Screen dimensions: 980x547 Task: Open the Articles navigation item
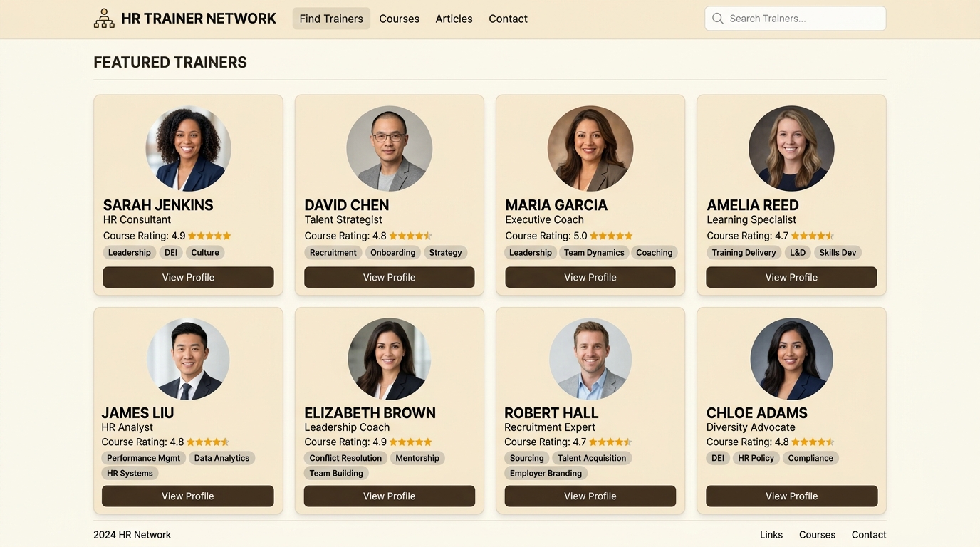coord(454,19)
